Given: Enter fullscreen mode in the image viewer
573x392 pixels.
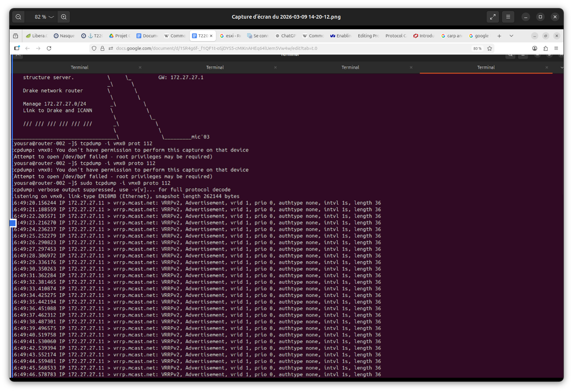Looking at the screenshot, I should (x=493, y=17).
